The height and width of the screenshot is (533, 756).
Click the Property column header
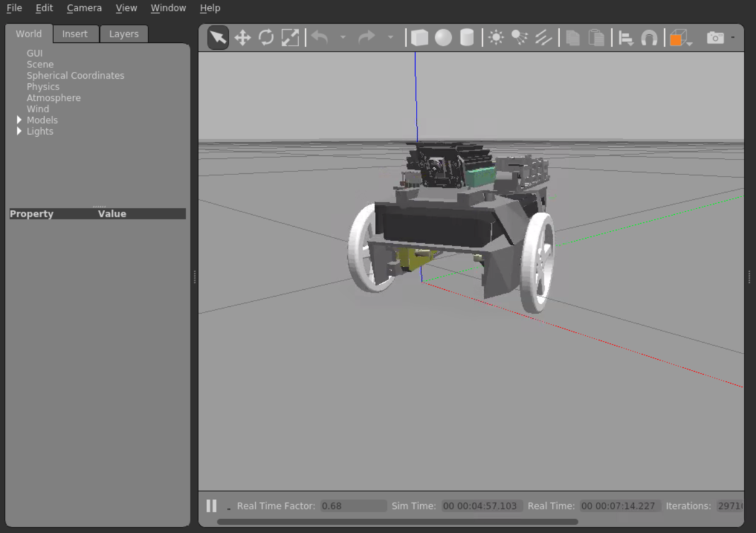pyautogui.click(x=31, y=214)
